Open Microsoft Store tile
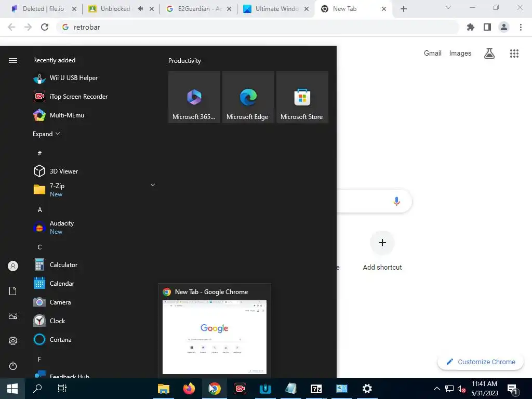 [302, 97]
